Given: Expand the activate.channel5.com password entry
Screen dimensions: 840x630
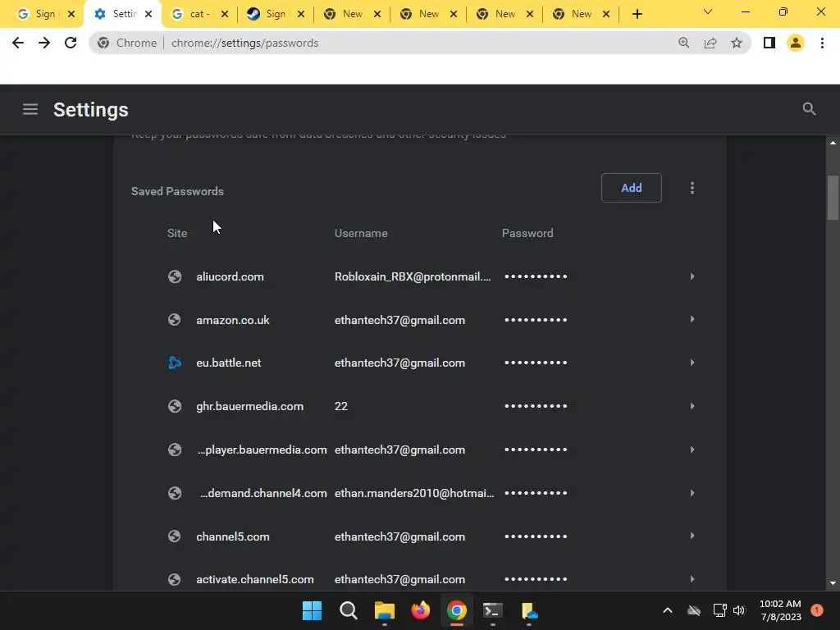Looking at the screenshot, I should point(692,579).
